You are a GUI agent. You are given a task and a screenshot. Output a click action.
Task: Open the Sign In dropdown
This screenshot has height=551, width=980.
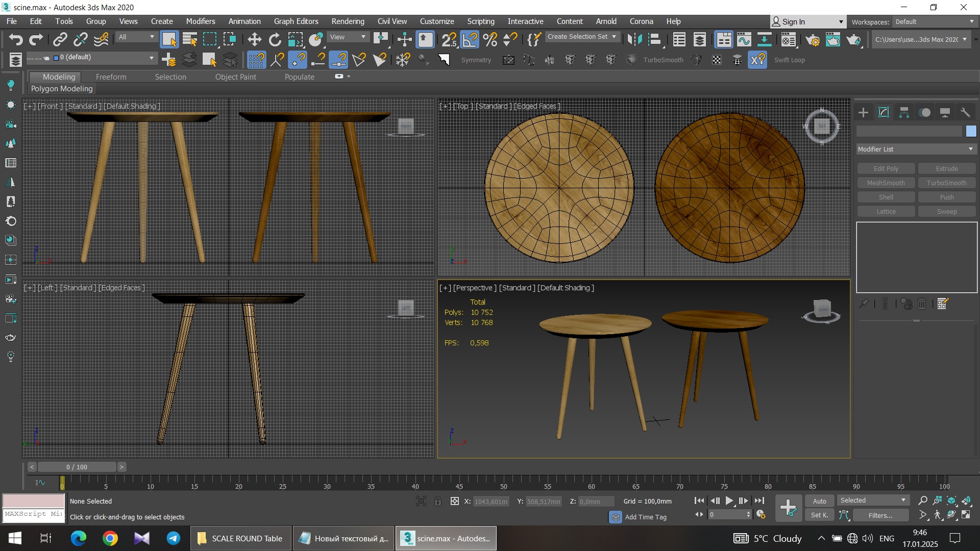(807, 21)
